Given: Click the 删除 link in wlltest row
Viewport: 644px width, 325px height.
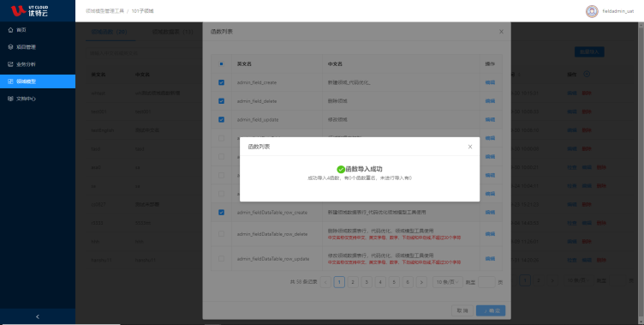Looking at the screenshot, I should click(587, 93).
